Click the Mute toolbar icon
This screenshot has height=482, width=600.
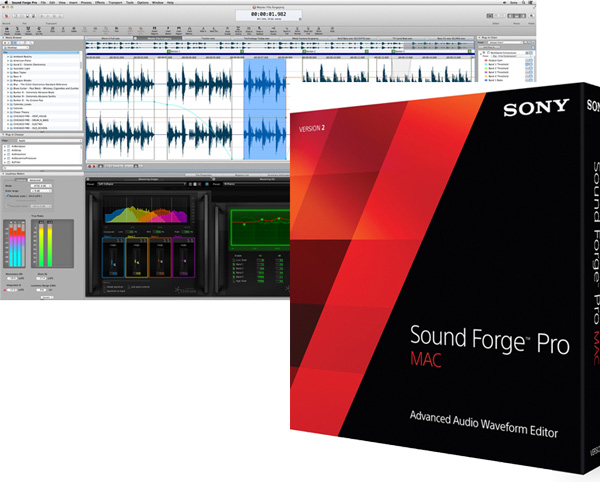click(332, 31)
